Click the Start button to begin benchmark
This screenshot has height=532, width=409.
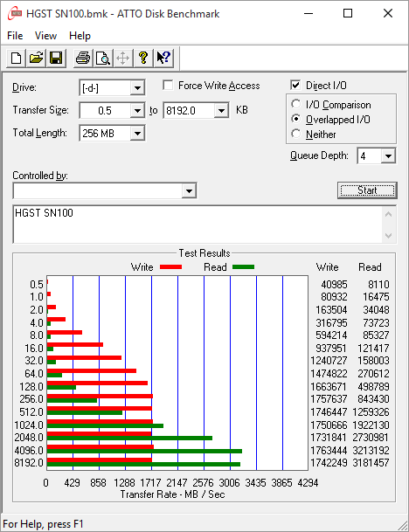pos(367,190)
